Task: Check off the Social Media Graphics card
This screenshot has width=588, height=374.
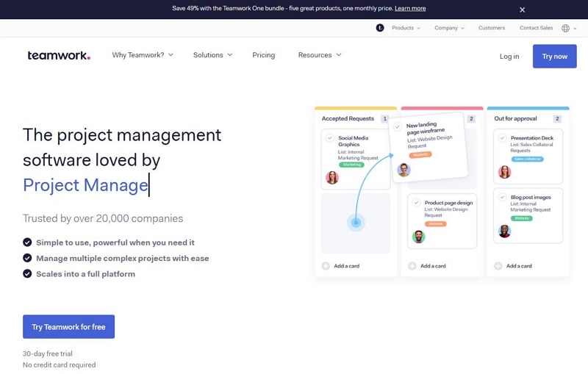Action: [329, 138]
